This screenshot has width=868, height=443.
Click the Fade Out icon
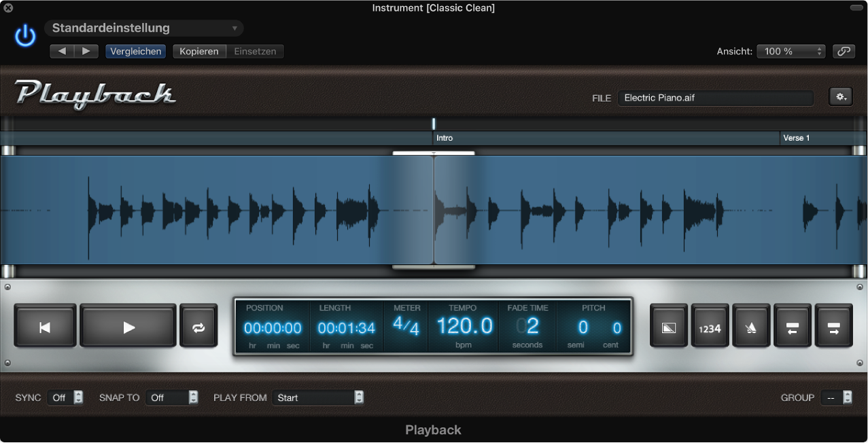[668, 327]
